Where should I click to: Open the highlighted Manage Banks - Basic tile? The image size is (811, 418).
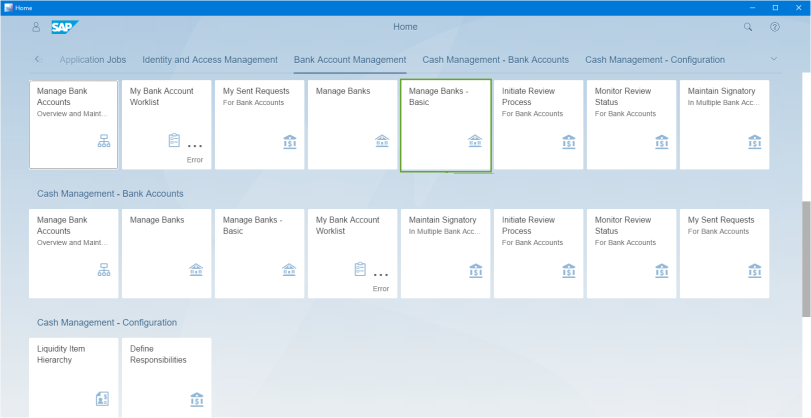(x=446, y=125)
